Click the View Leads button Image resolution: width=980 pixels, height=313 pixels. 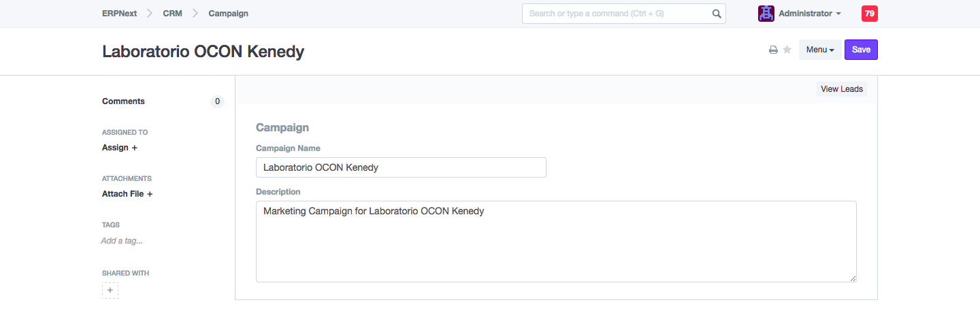click(x=841, y=89)
